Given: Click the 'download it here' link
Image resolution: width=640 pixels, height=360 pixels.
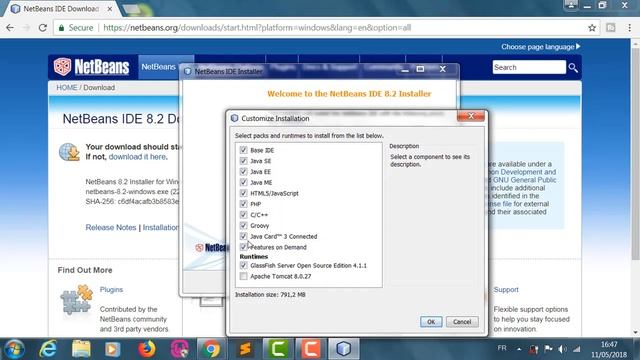Looking at the screenshot, I should (x=137, y=157).
